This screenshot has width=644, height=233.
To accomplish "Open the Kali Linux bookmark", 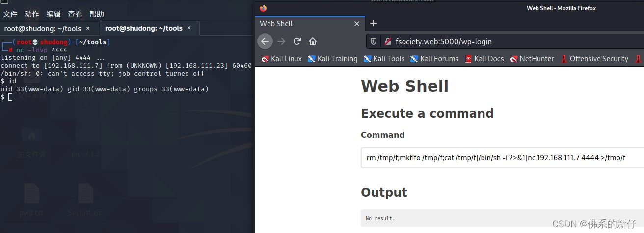I will coord(282,59).
